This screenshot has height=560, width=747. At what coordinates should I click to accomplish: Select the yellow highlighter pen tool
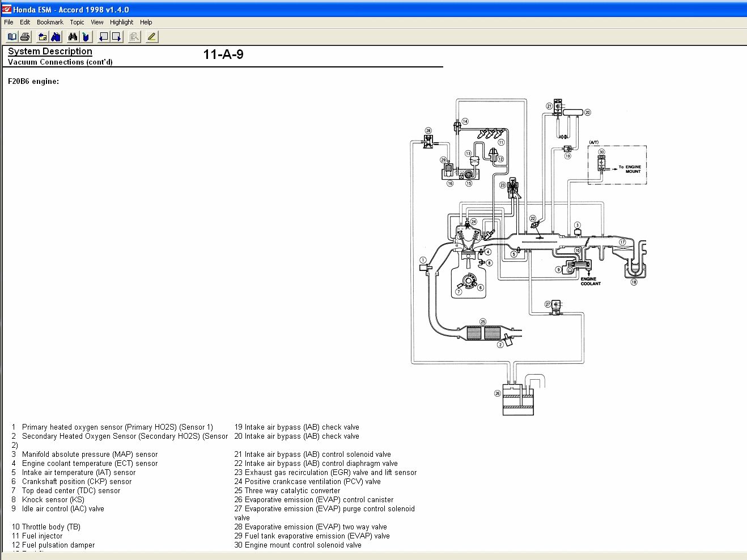(x=151, y=37)
